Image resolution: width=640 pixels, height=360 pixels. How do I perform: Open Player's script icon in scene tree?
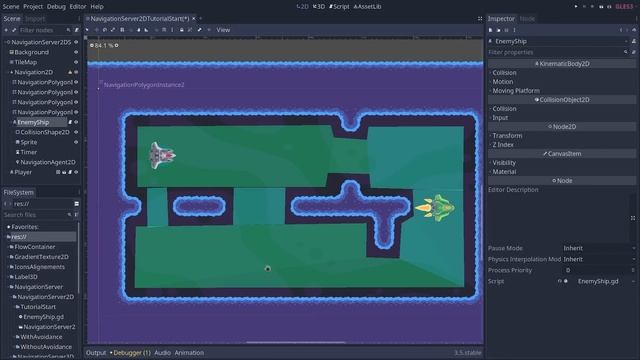point(70,172)
